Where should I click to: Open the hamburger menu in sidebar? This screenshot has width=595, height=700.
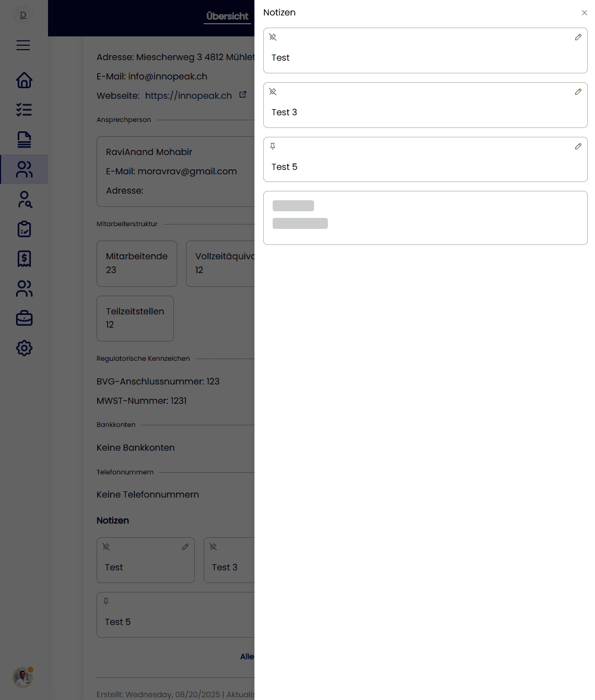(x=23, y=45)
